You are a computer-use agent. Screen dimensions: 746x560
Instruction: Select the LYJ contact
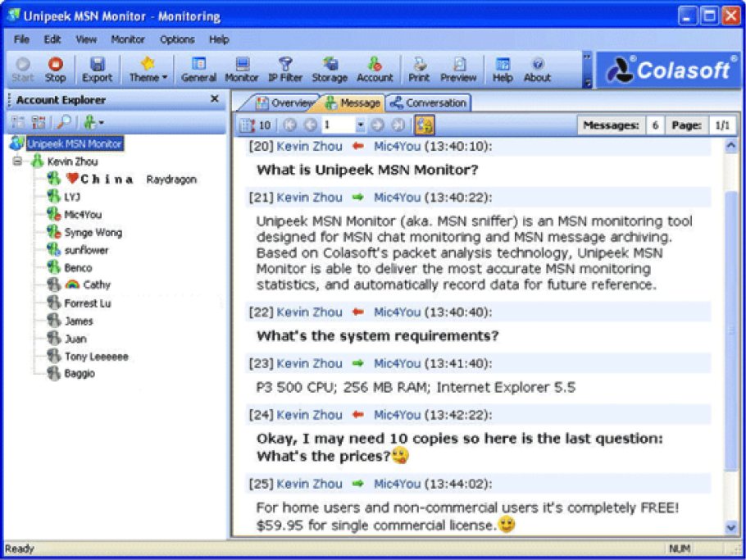[72, 197]
